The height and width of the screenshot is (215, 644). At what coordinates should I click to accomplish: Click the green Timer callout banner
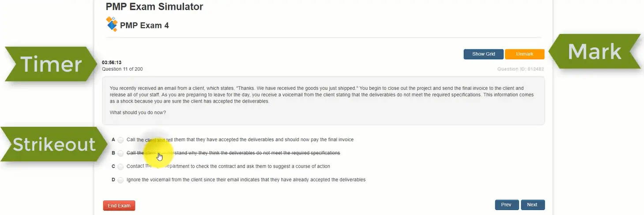pos(51,65)
